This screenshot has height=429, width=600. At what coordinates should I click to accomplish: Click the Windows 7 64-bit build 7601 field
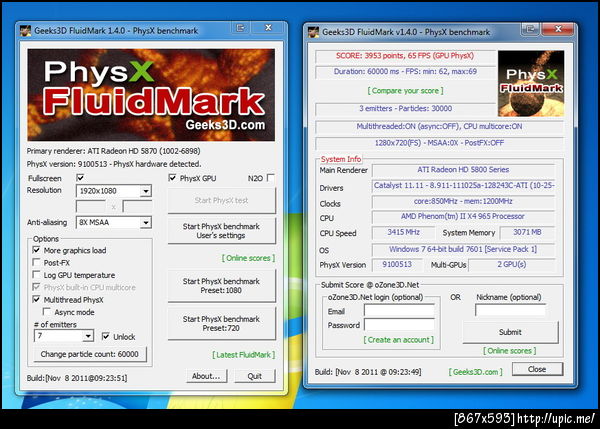click(463, 250)
